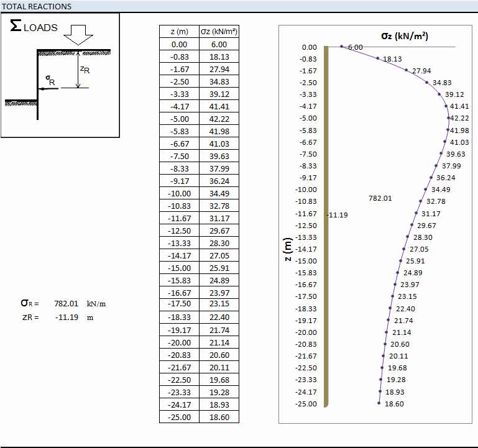Click the σR result value 782.01 kN/m
This screenshot has width=478, height=448.
point(66,304)
